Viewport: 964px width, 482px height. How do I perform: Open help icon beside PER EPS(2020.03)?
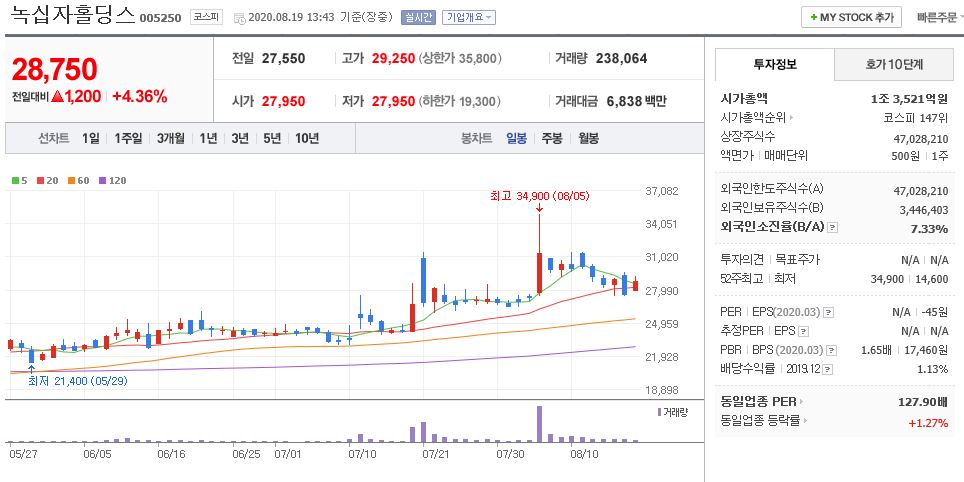(829, 312)
